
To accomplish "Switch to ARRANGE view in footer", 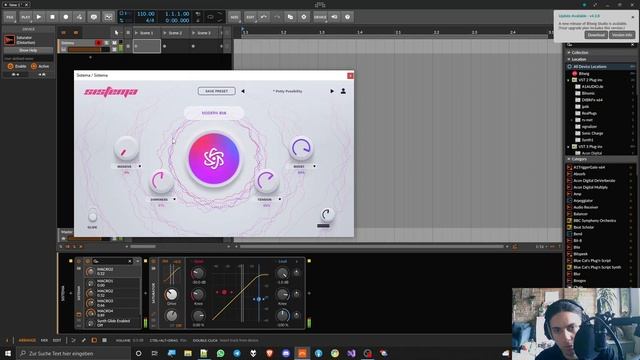I will (x=27, y=340).
